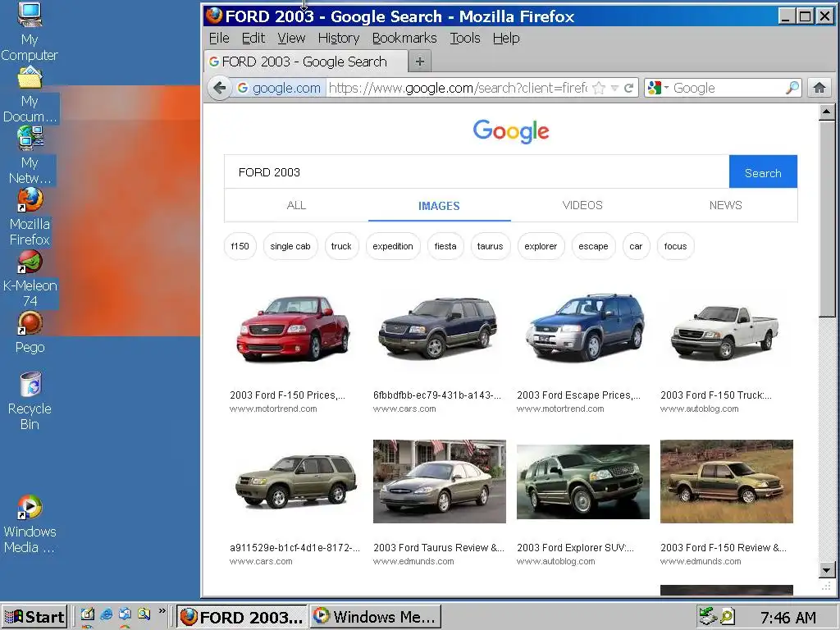Click the reload page icon

click(x=629, y=88)
